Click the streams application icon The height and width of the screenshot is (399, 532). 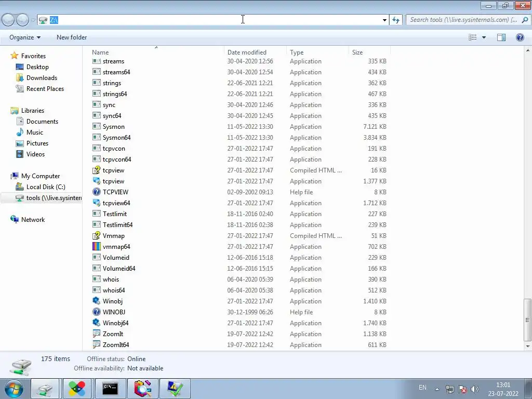click(97, 61)
